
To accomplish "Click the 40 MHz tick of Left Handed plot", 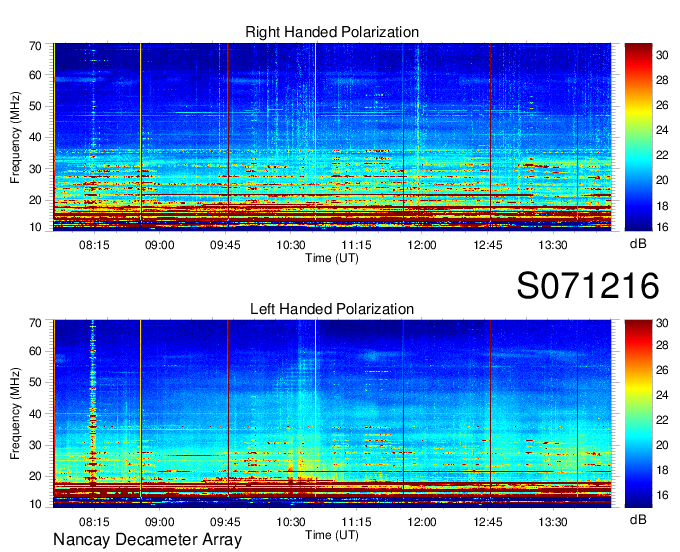I will click(35, 414).
